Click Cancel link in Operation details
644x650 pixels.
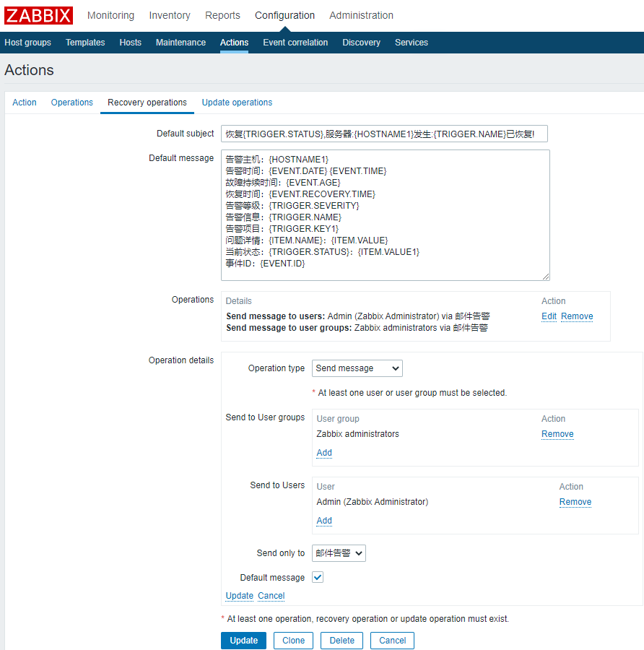tap(271, 596)
